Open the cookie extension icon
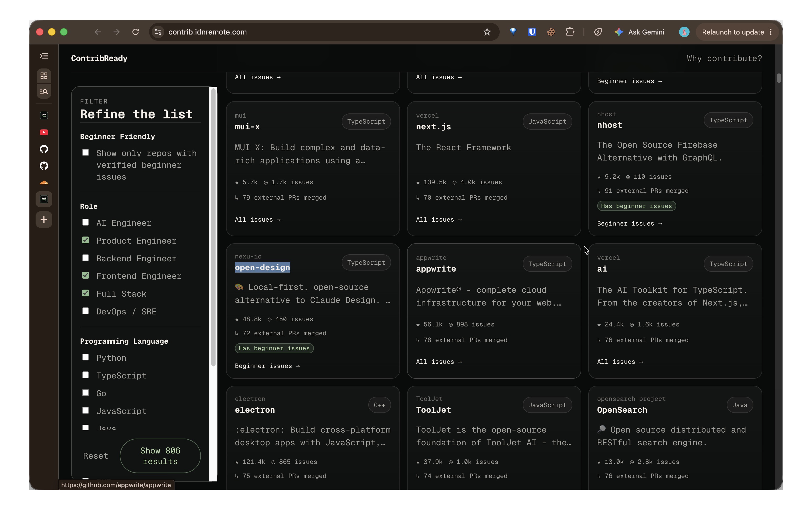 coord(551,32)
